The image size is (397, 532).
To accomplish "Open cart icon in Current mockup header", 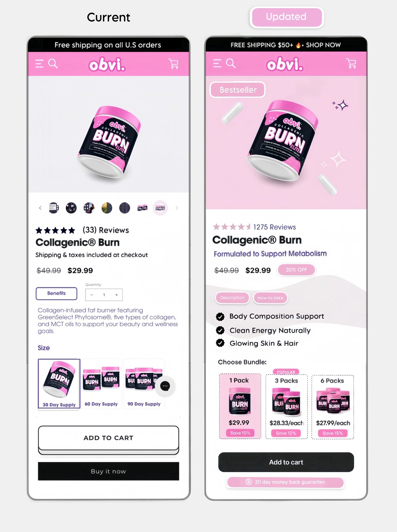I will [173, 64].
